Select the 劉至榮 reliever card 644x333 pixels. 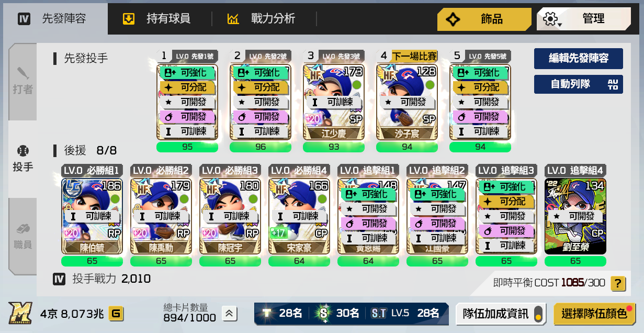click(x=575, y=216)
